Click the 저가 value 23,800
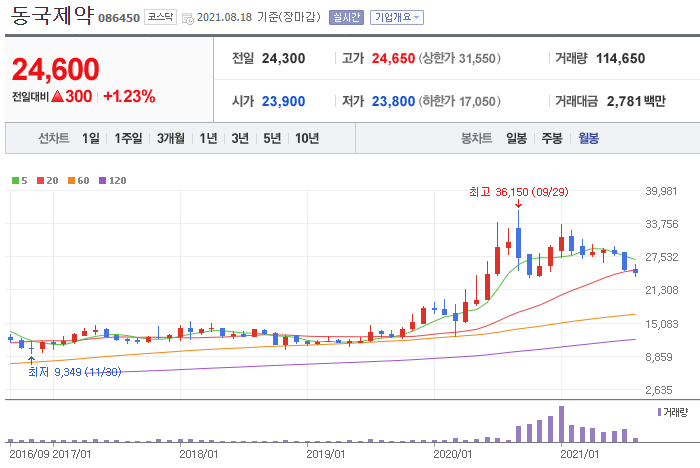Screen dimensions: 700x468 tap(393, 101)
